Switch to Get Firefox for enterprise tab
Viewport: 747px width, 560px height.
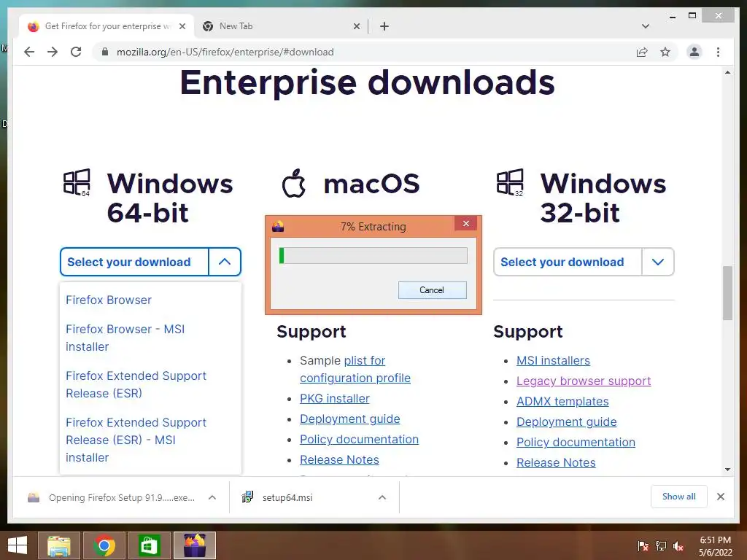(107, 26)
